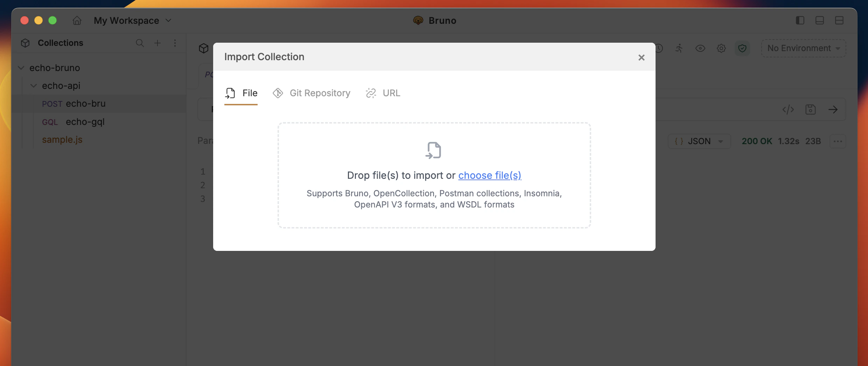868x366 pixels.
Task: Click the request history clock icon
Action: pos(659,48)
